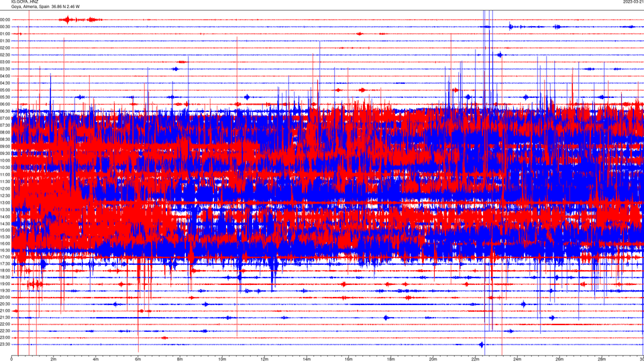Select the 19:30 time label

point(5,290)
